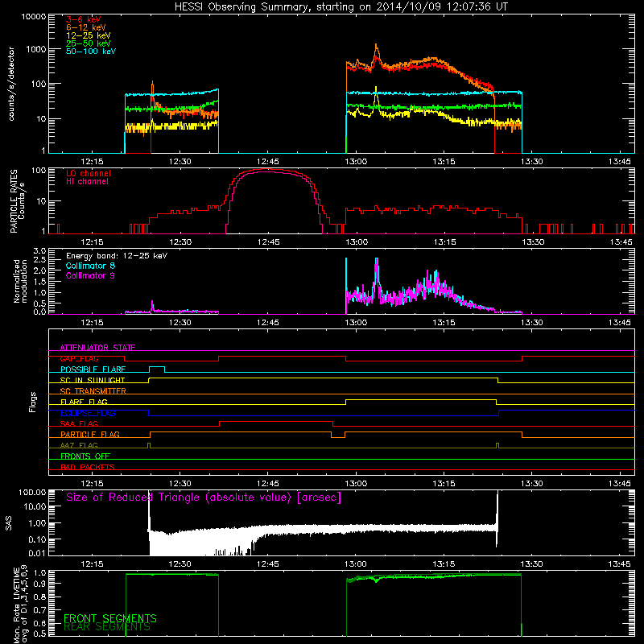The width and height of the screenshot is (644, 644).
Task: Click the FRONTS_OFF flag label
Action: pos(85,456)
